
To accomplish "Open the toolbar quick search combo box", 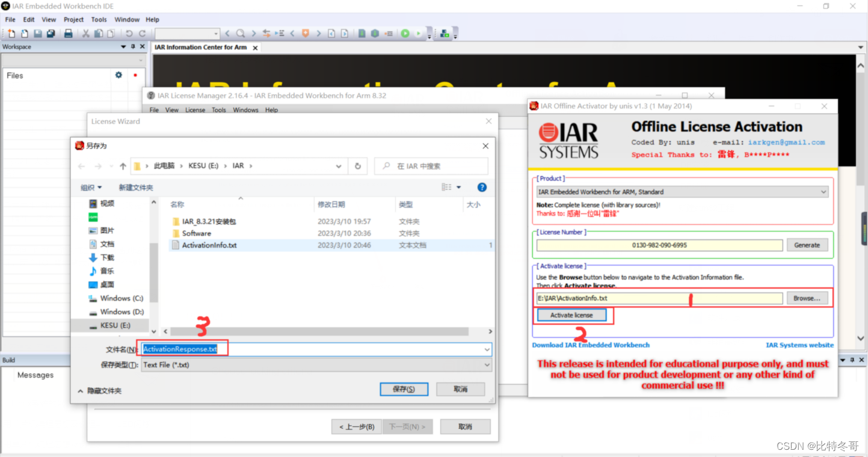I will 188,34.
